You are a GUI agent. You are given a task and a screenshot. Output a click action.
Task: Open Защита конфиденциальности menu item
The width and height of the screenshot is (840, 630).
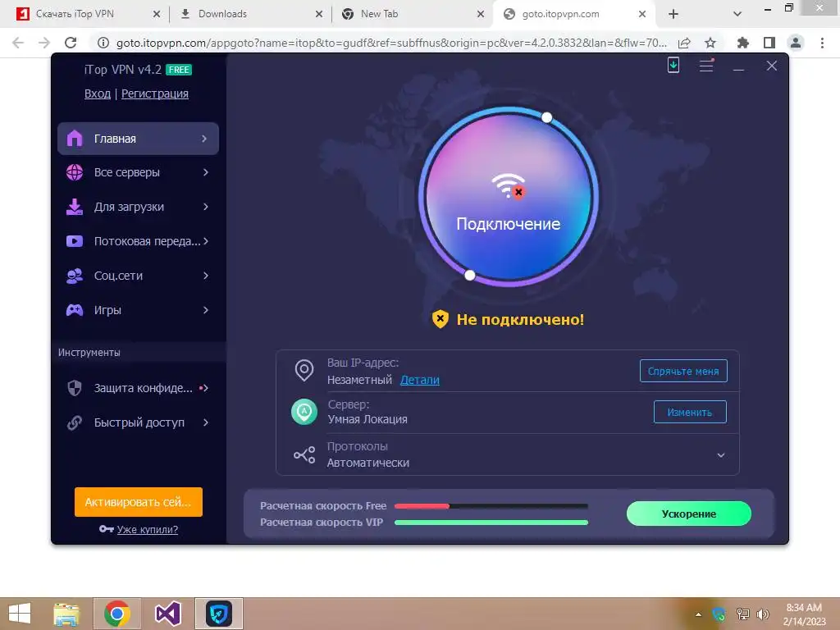(138, 388)
